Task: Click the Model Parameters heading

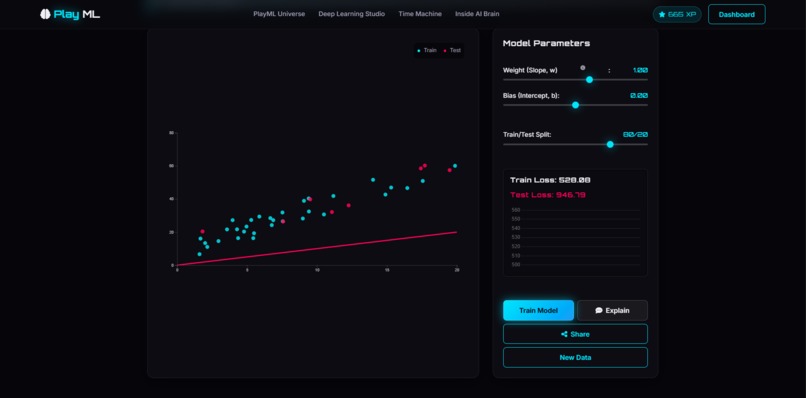Action: (x=546, y=43)
